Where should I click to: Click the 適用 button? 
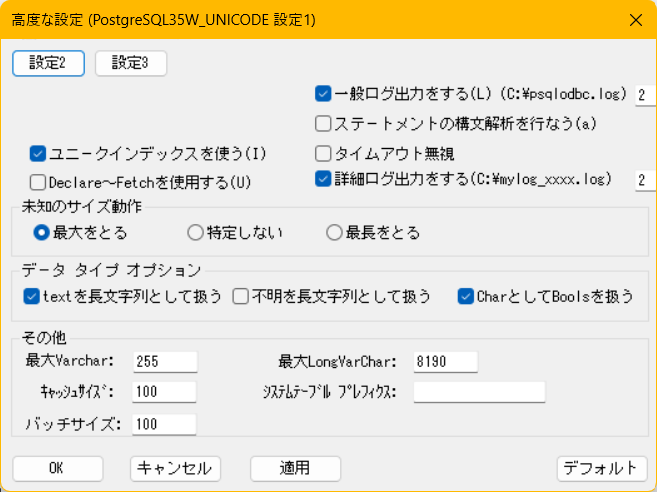pyautogui.click(x=295, y=469)
